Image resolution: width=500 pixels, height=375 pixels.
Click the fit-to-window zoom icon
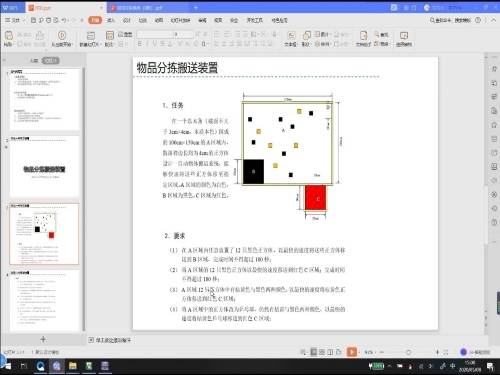click(446, 352)
